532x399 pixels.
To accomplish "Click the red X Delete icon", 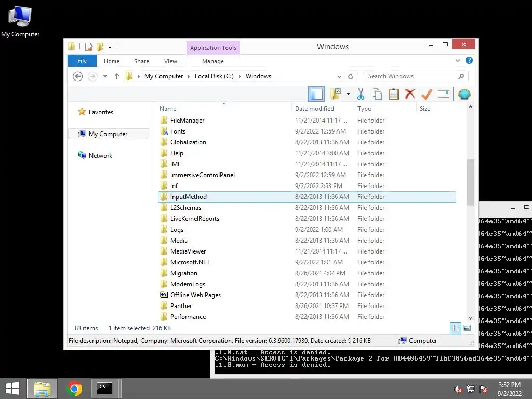I will click(410, 94).
